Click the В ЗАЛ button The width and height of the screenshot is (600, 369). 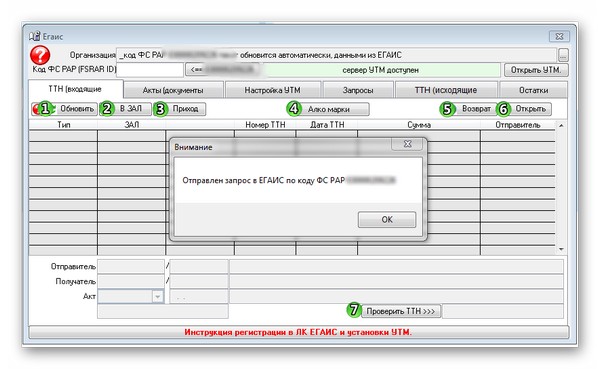[126, 109]
